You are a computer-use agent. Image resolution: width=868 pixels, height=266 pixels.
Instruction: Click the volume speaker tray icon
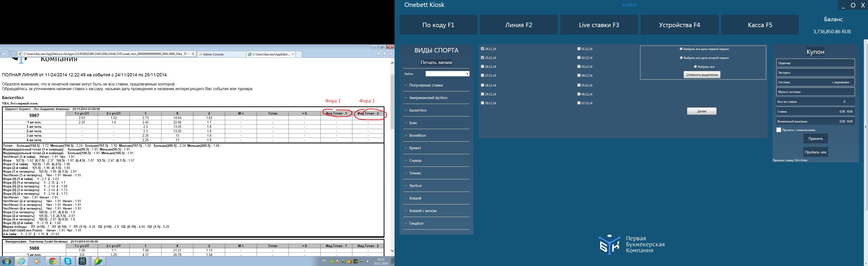[x=368, y=262]
